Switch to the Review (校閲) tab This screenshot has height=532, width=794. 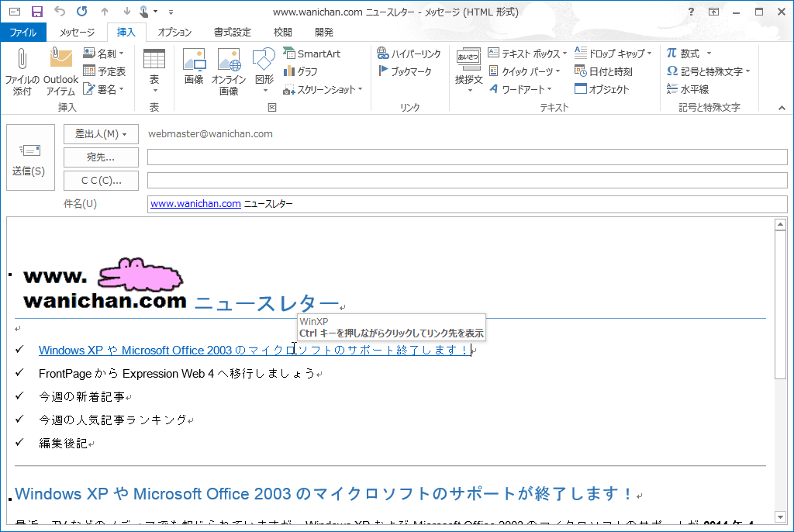tap(282, 32)
